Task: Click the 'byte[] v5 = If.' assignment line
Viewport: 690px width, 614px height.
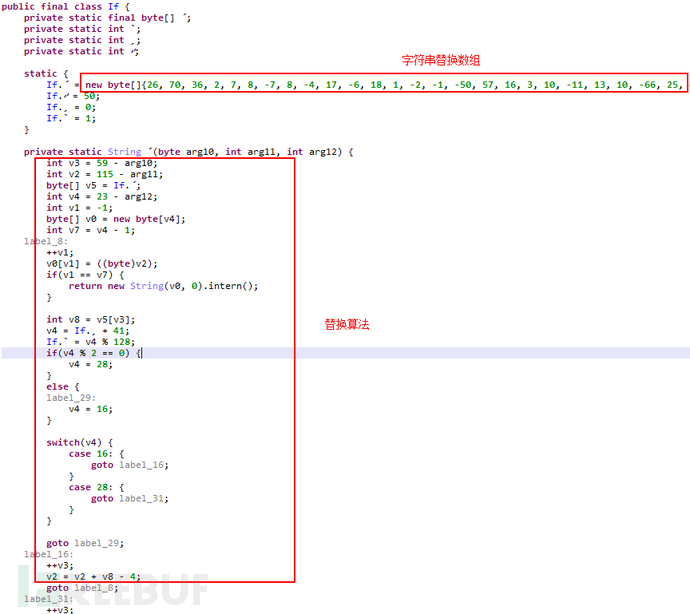Action: (x=93, y=186)
